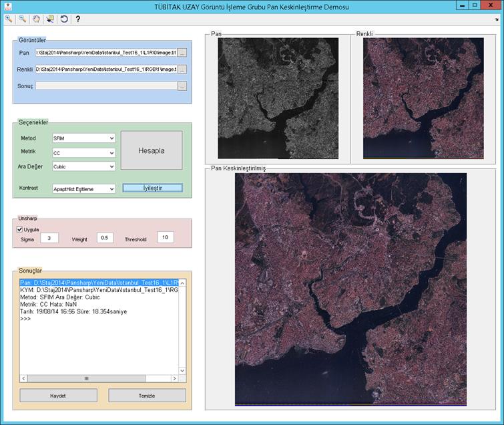
Task: Clear results with Temizle button
Action: [147, 396]
